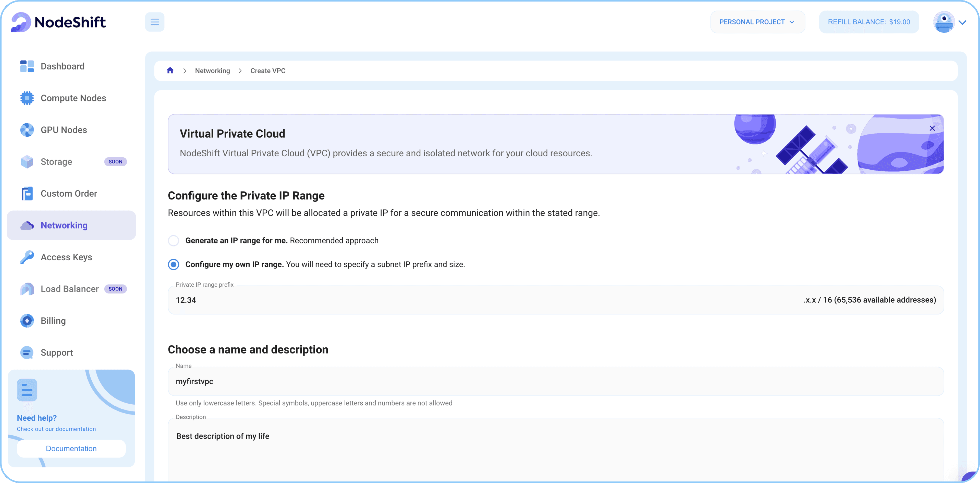Open Load Balancer sidebar item

[x=71, y=289]
